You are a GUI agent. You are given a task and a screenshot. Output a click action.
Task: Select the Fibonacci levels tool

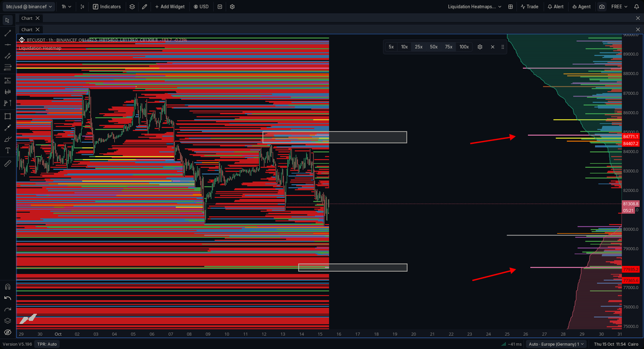pyautogui.click(x=8, y=68)
